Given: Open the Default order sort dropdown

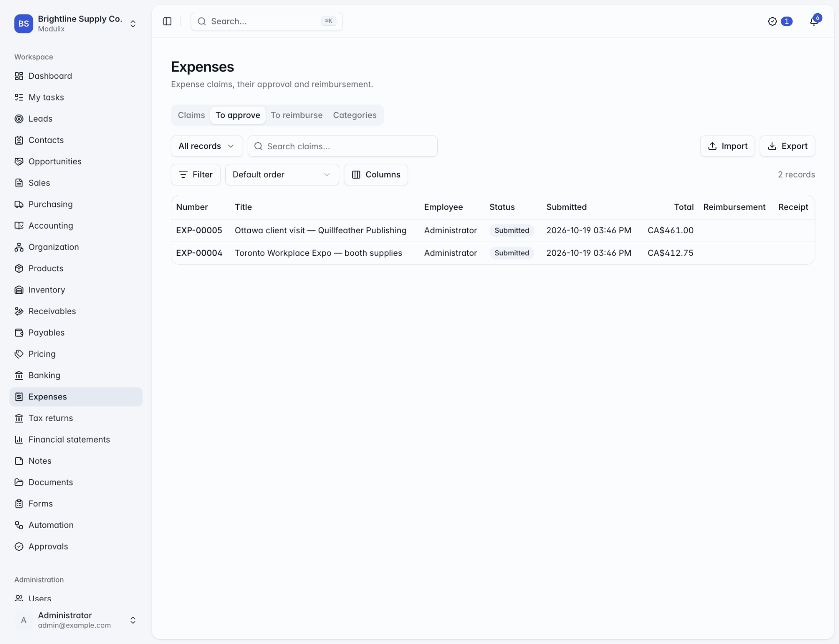Looking at the screenshot, I should [x=282, y=175].
